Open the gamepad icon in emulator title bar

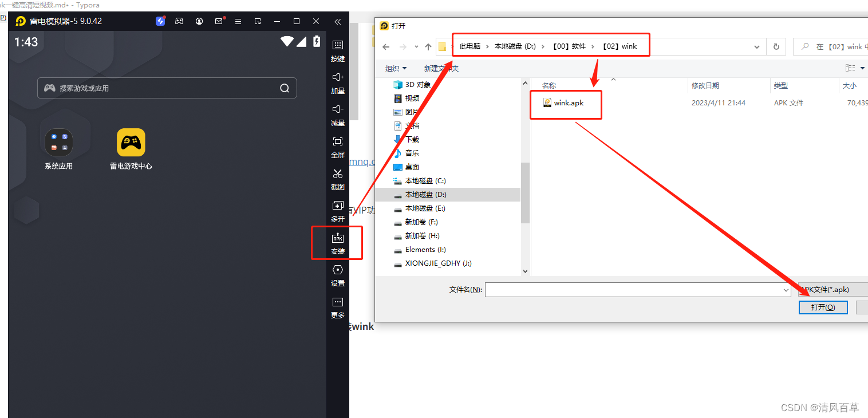click(x=179, y=21)
